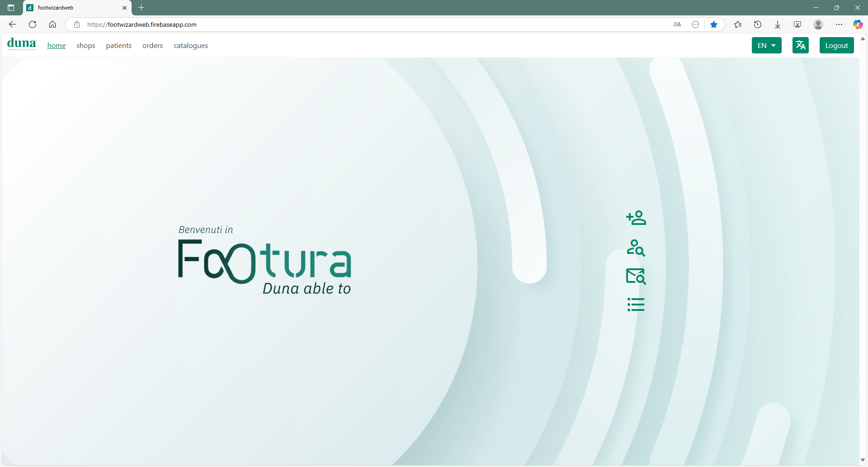Click the scrollbar up arrow
This screenshot has height=467, width=868.
(863, 39)
